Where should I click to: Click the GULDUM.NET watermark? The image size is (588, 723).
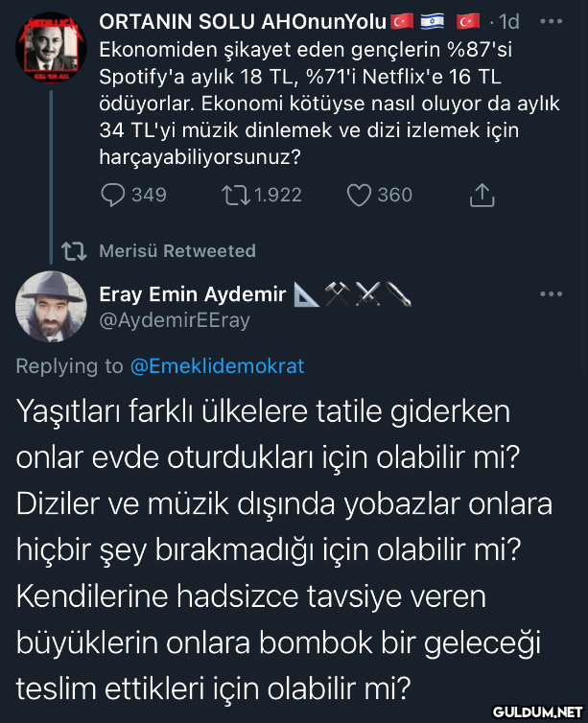[x=539, y=711]
